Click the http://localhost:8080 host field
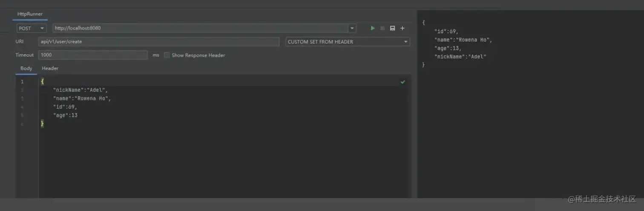The image size is (644, 211). tap(200, 29)
